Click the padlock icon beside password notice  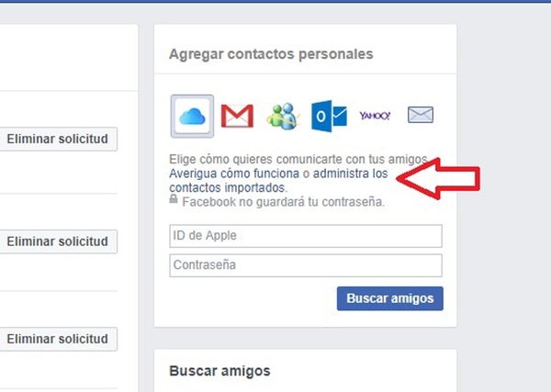(x=174, y=198)
